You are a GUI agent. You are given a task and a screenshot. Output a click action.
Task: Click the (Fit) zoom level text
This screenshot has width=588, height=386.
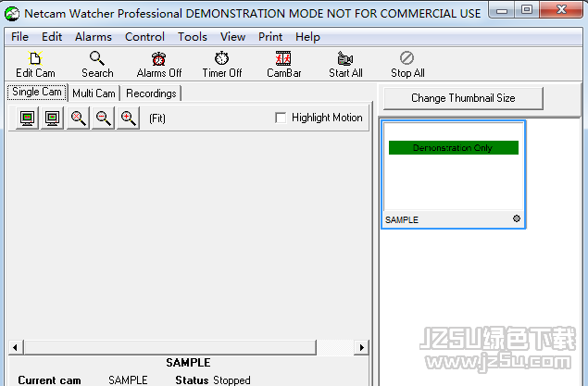coord(157,118)
